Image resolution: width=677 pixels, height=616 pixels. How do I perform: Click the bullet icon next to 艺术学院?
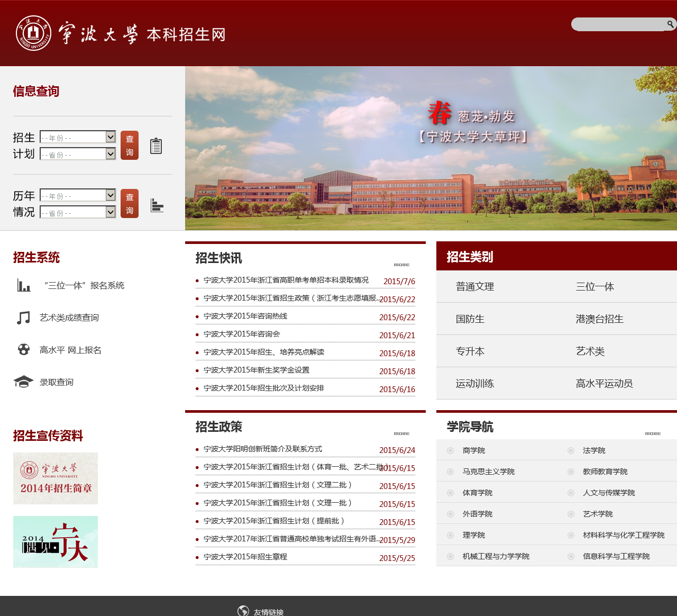(x=571, y=514)
